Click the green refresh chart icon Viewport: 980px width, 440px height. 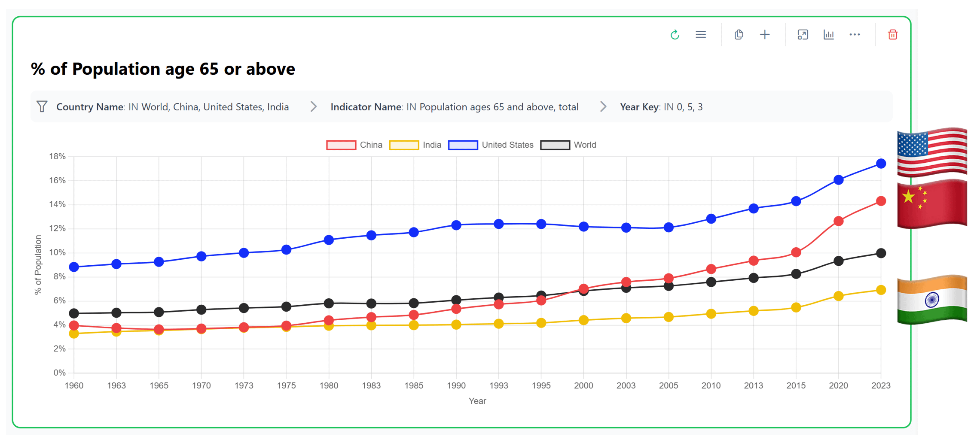675,35
